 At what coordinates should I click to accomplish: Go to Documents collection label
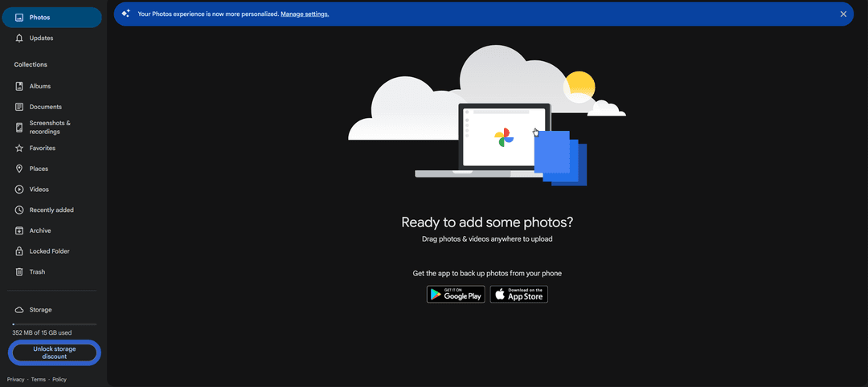[45, 107]
